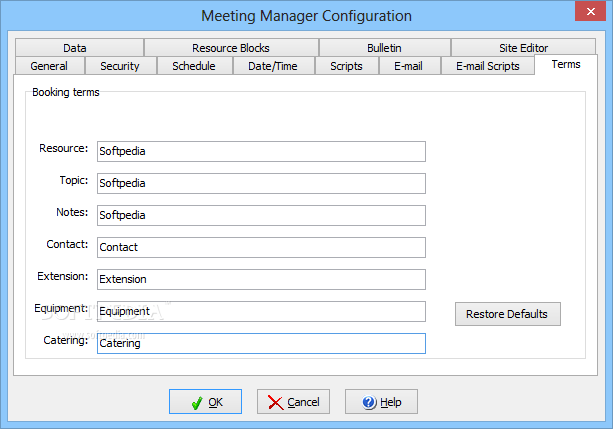Viewport: 613px width, 429px height.
Task: Switch to the Bulletin tab
Action: click(x=384, y=47)
